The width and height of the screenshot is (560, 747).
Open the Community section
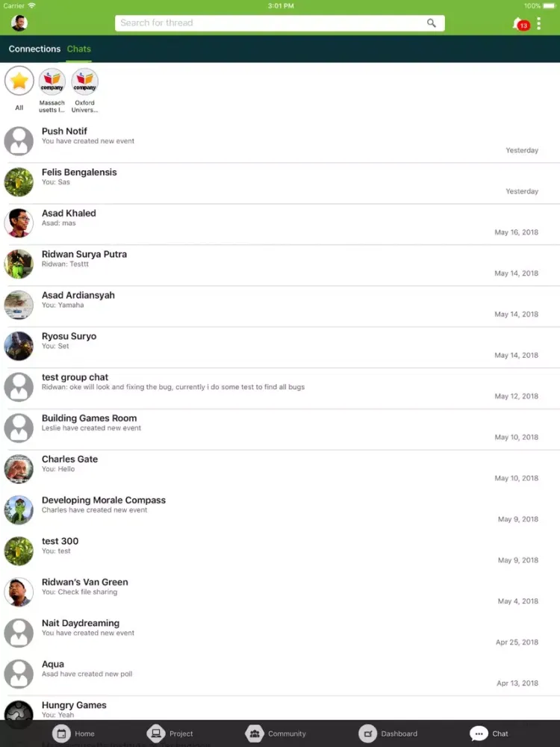276,734
